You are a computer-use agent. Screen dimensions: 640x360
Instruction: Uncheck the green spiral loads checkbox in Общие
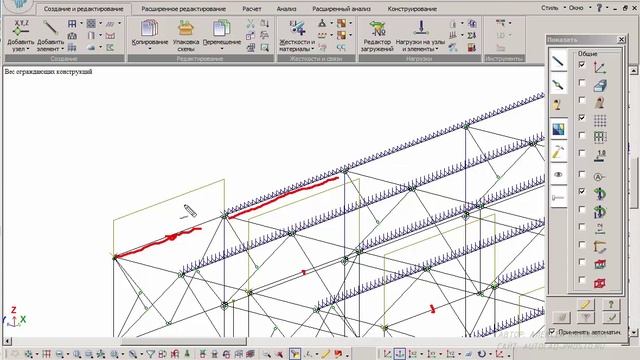click(x=582, y=191)
